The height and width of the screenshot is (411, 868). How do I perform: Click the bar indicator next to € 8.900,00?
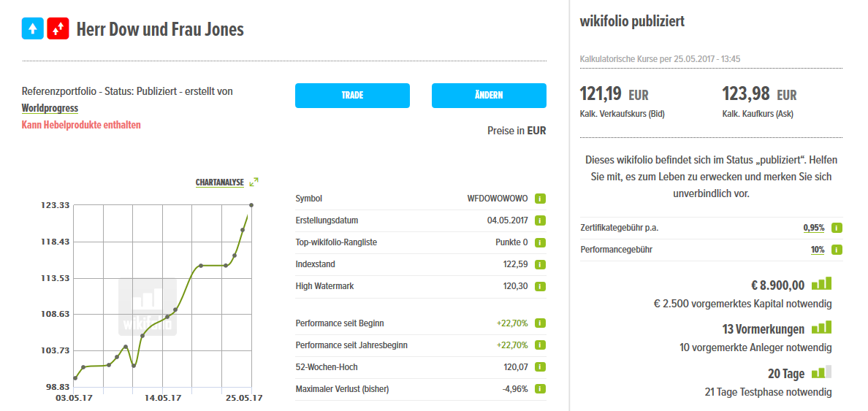[x=822, y=284]
